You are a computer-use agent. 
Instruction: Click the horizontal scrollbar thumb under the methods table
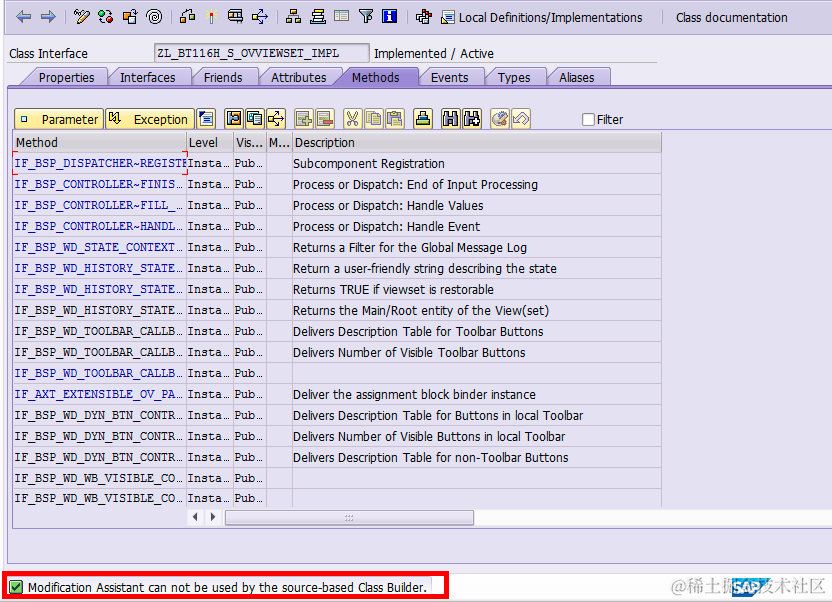[x=349, y=517]
